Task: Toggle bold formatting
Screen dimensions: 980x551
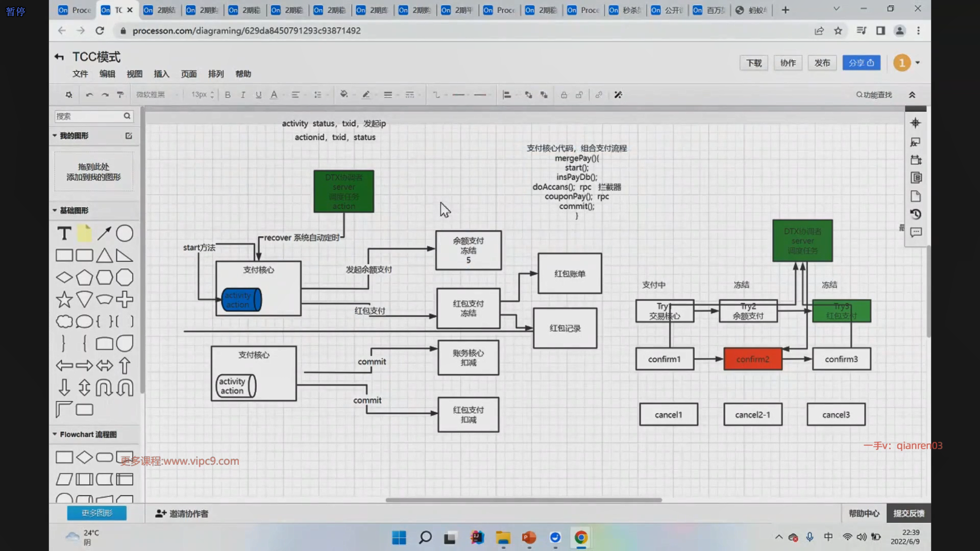Action: [x=228, y=95]
